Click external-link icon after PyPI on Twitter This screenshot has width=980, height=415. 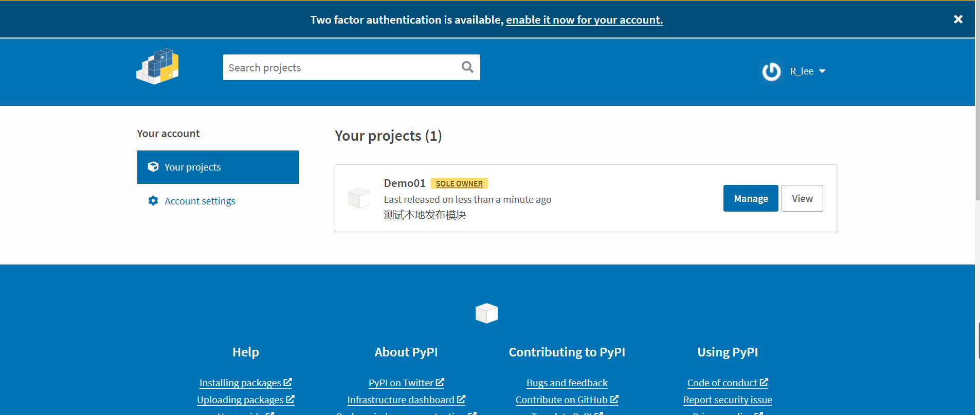point(440,383)
